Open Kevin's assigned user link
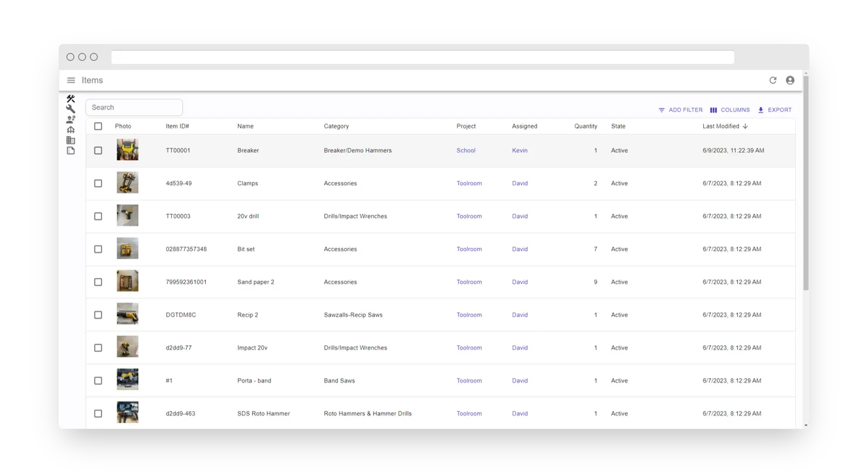 [x=520, y=150]
